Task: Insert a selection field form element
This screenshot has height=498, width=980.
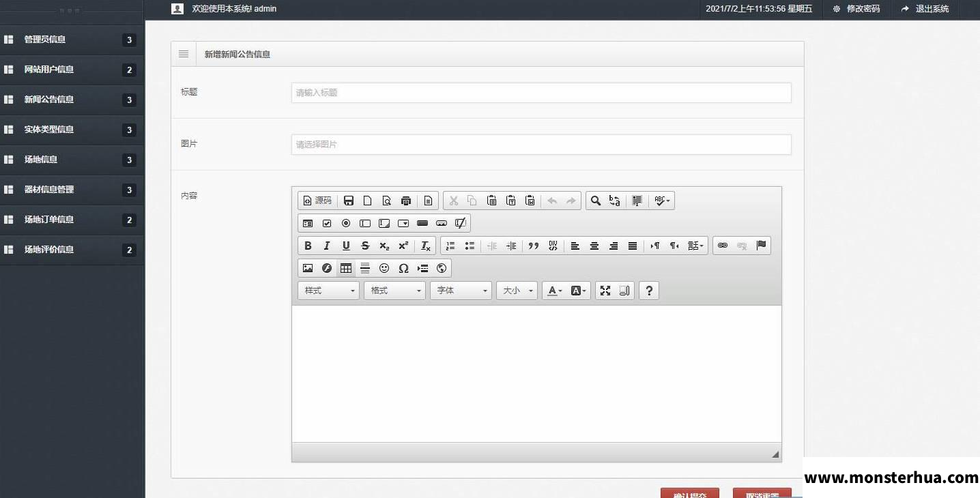Action: coord(403,223)
